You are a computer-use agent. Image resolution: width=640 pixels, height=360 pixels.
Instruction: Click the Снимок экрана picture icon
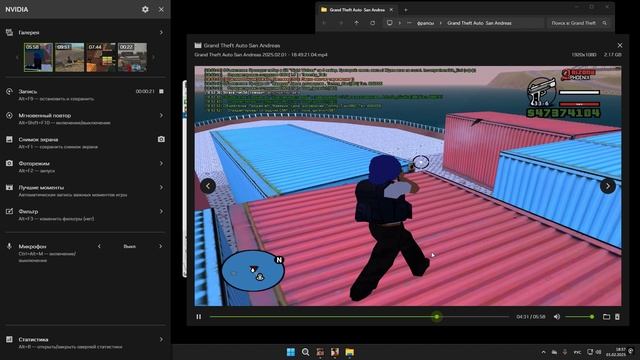point(9,140)
